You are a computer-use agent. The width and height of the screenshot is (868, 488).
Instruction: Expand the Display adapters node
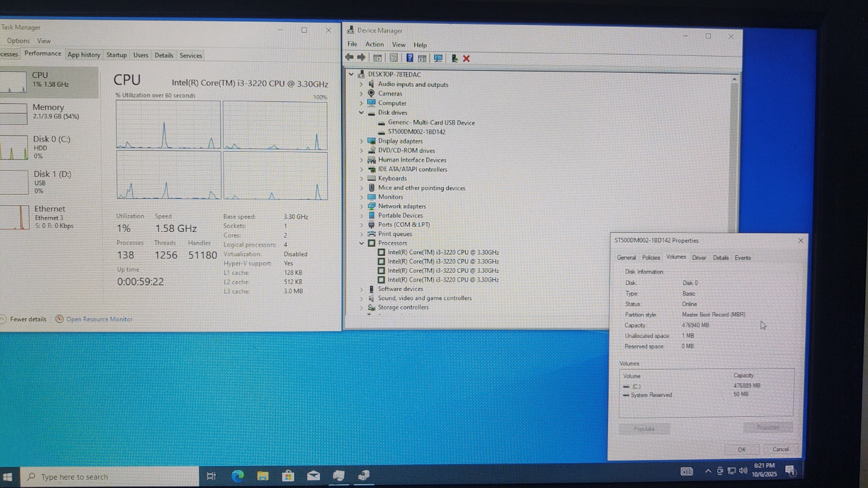pos(361,141)
